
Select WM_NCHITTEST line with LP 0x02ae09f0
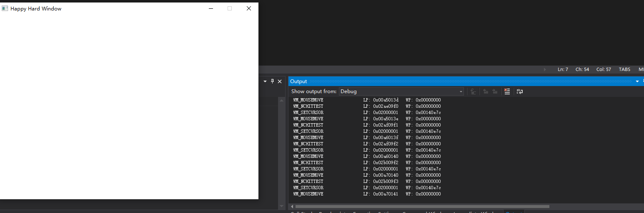coord(367,106)
